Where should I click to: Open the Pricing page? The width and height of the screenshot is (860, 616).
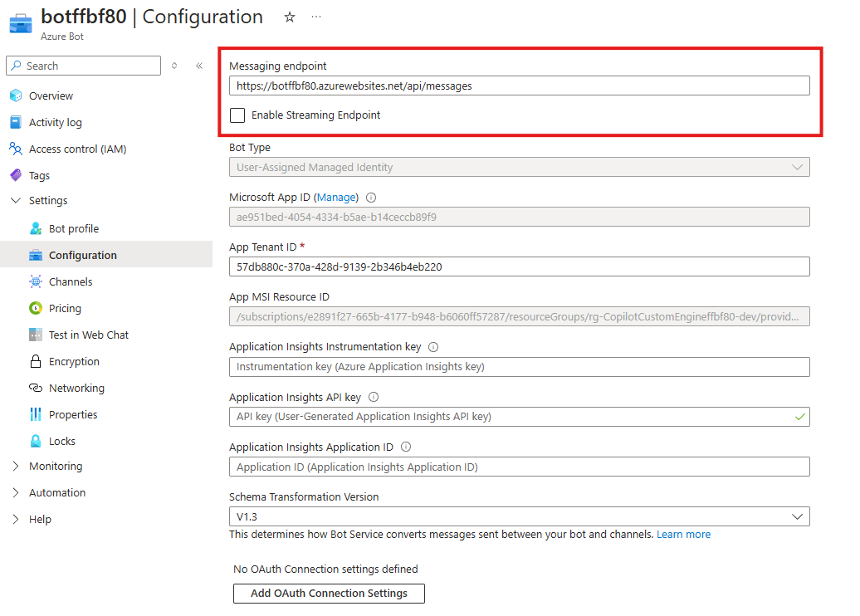click(65, 308)
